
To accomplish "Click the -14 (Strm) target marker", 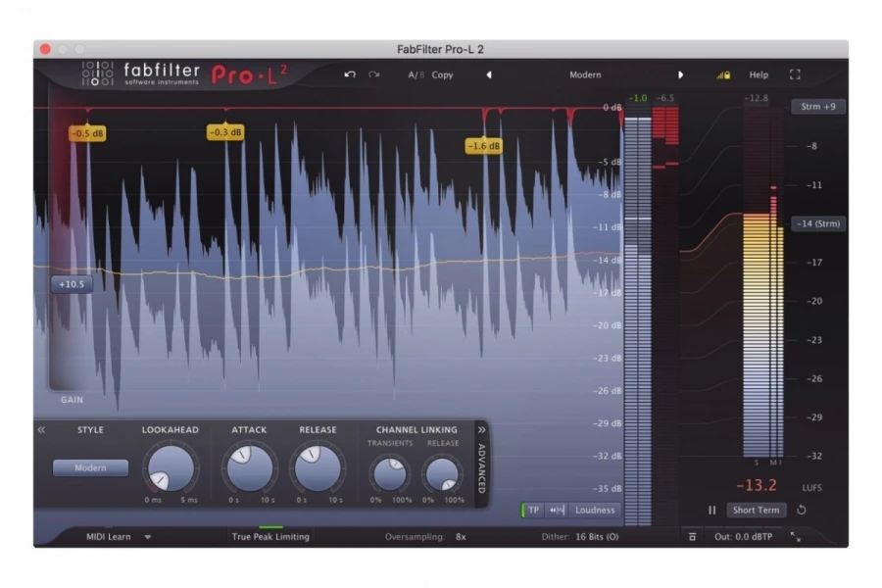I will tap(818, 223).
